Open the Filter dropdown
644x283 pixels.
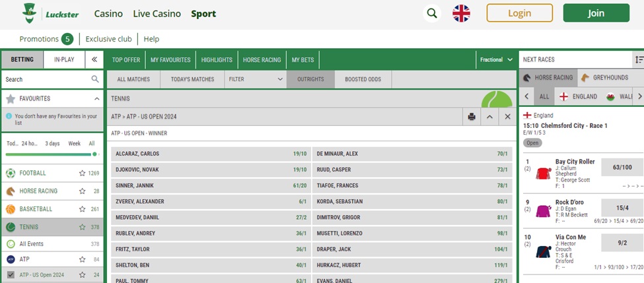[255, 79]
